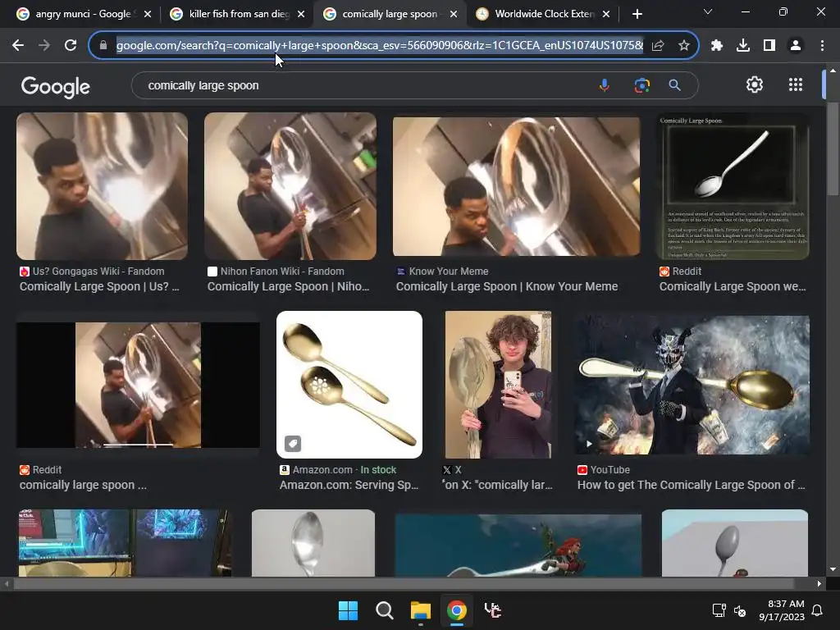Screen dimensions: 840x630
Task: Open the clock showing 8:37 AM
Action: [x=782, y=610]
